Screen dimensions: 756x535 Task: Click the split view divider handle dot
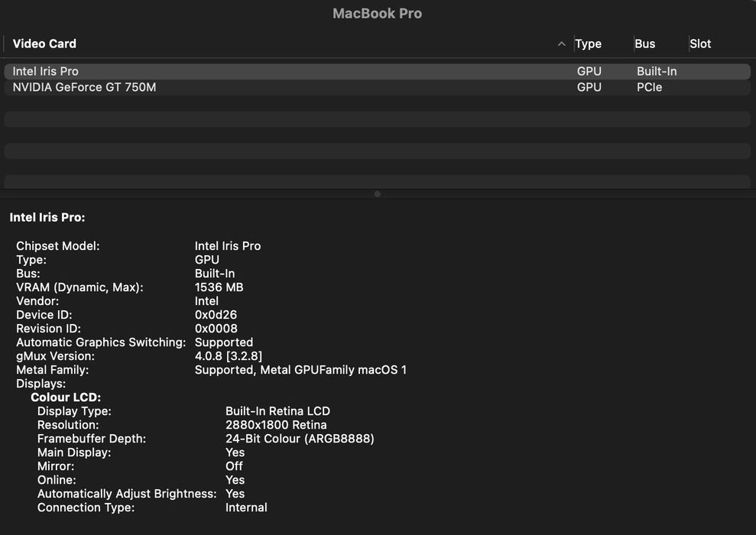click(x=378, y=194)
